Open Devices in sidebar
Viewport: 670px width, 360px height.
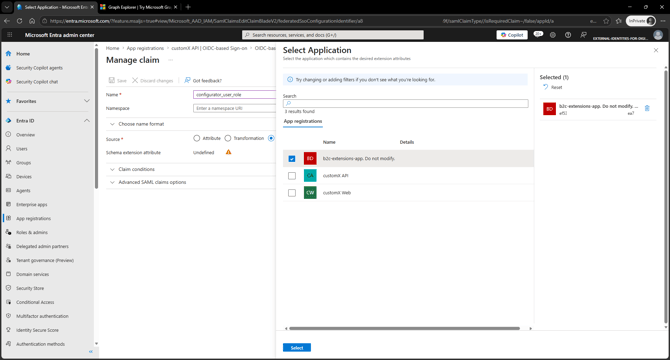(x=24, y=177)
